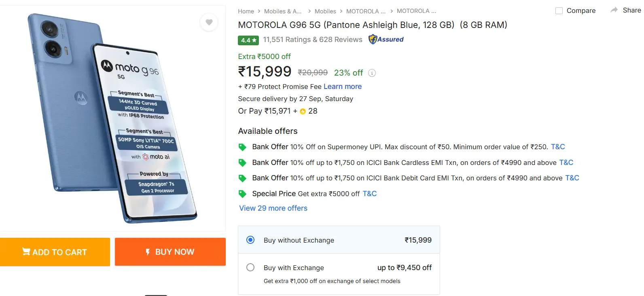Expand View 29 more offers
Image resolution: width=644 pixels, height=296 pixels.
[x=273, y=208]
